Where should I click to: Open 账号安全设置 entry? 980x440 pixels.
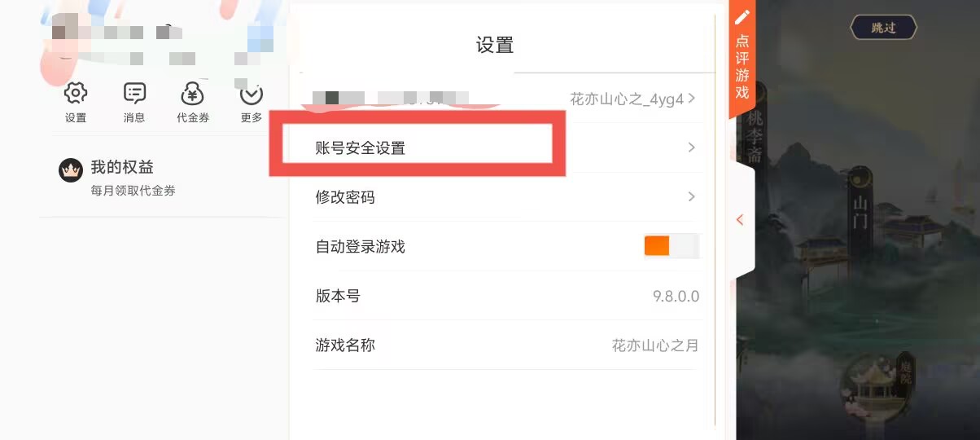(x=505, y=148)
